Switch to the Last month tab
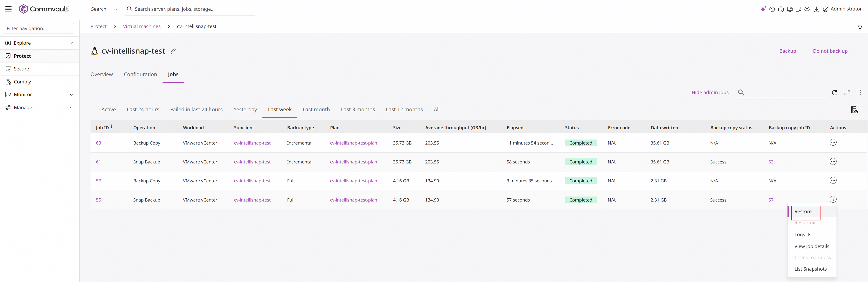 tap(316, 109)
